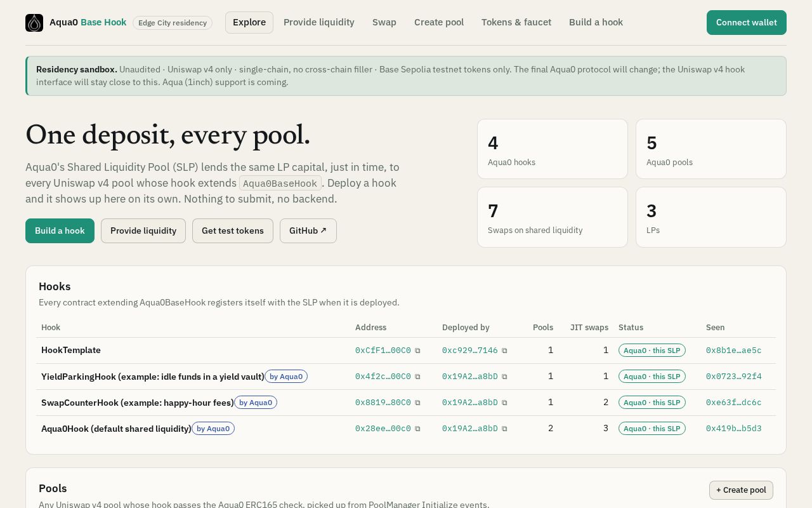812x508 pixels.
Task: Click the Aqua0 Base Hook brand title
Action: click(x=88, y=22)
